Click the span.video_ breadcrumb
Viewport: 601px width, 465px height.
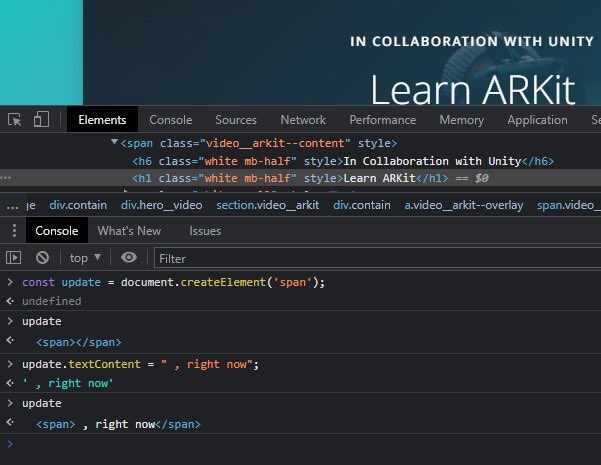pos(569,205)
